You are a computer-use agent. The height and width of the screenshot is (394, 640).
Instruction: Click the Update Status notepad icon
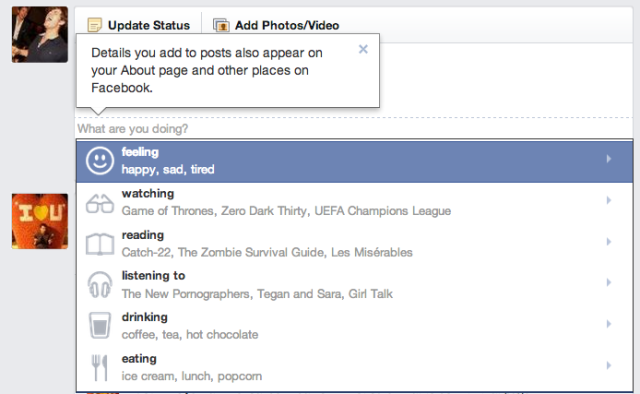[94, 25]
